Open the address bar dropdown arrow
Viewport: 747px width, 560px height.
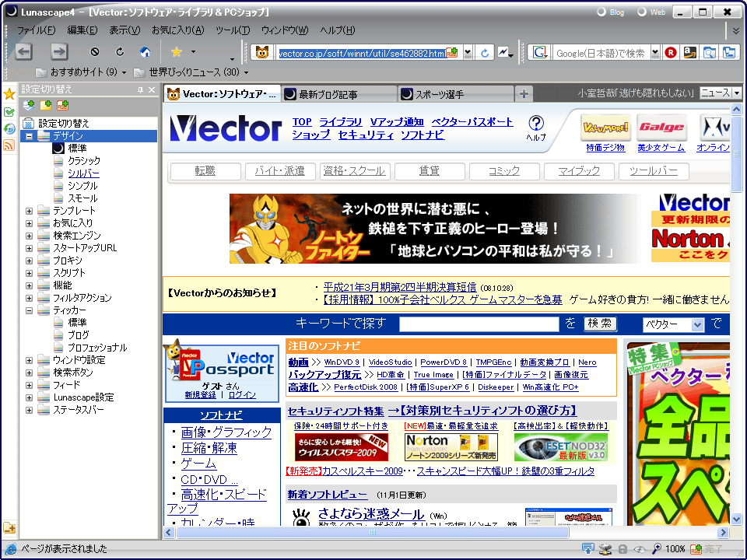click(x=468, y=53)
